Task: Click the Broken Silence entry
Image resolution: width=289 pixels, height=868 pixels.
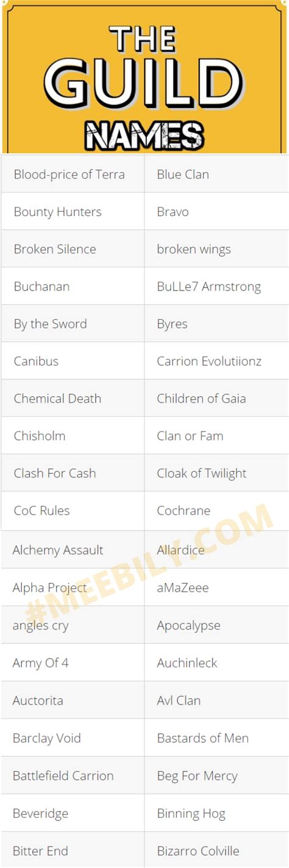Action: tap(73, 248)
